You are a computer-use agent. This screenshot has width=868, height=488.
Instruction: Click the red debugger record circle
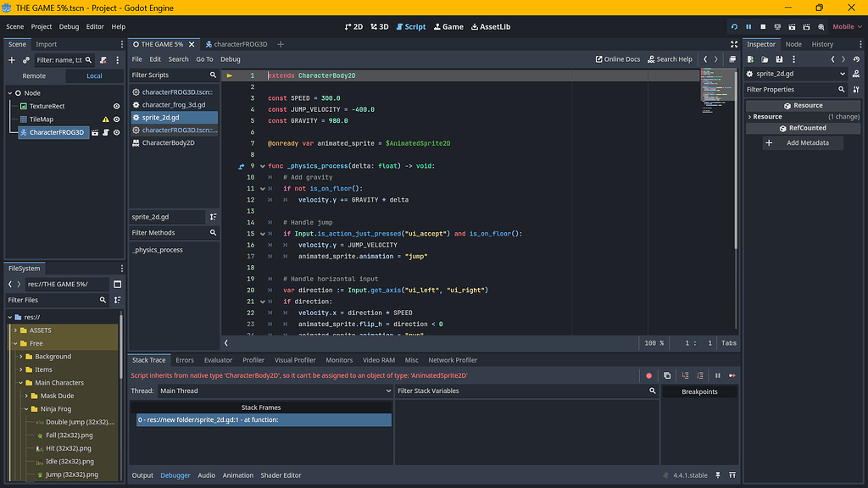coord(648,375)
